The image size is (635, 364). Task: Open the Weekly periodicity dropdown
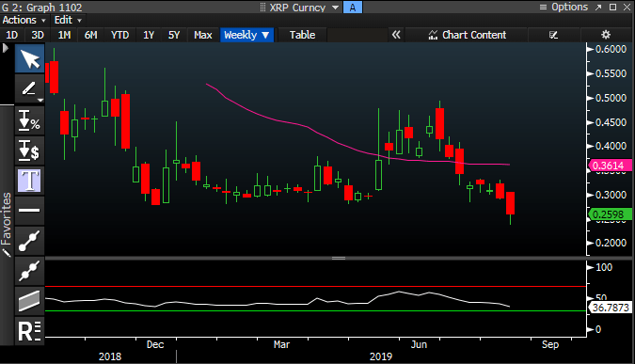pos(246,35)
